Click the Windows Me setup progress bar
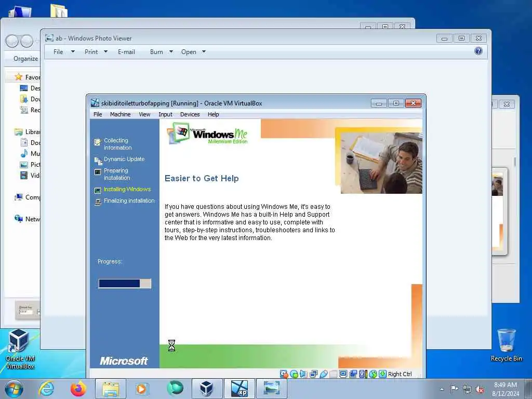The width and height of the screenshot is (532, 399). [x=125, y=283]
